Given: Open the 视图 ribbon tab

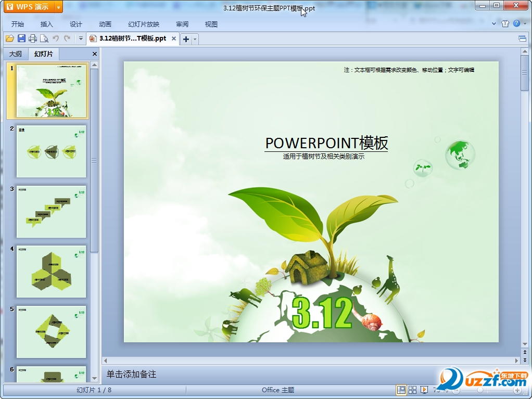Looking at the screenshot, I should (x=211, y=24).
